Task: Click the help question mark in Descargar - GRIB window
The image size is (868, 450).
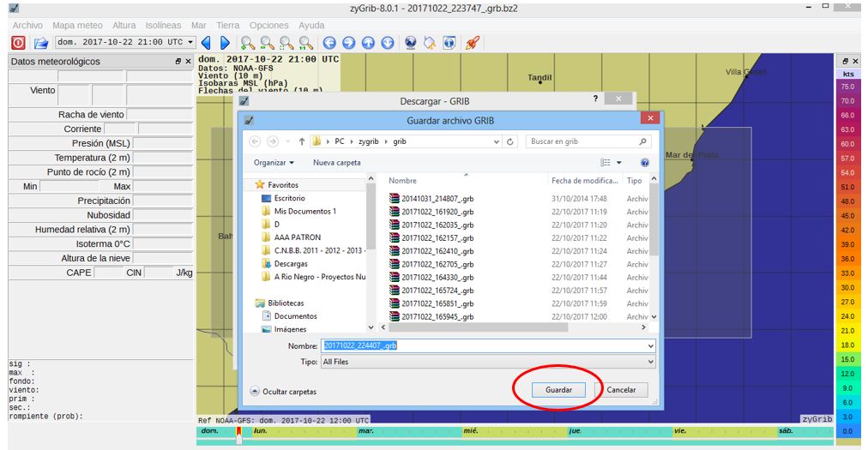Action: tap(595, 99)
